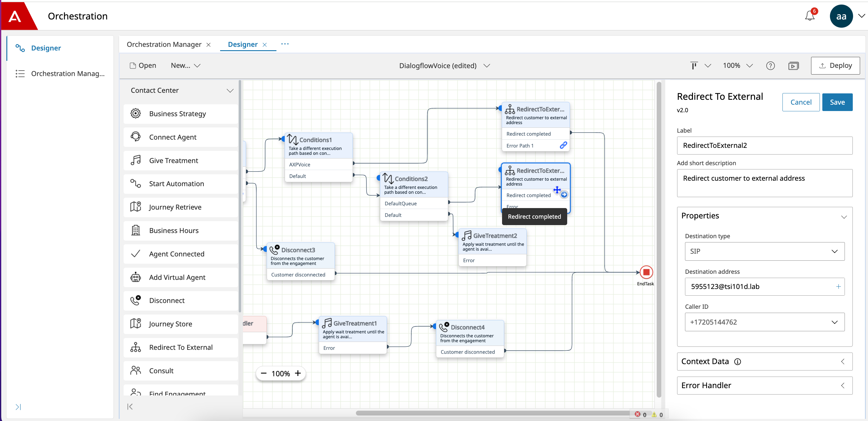Zoom in with the plus button
Image resolution: width=868 pixels, height=421 pixels.
click(298, 373)
